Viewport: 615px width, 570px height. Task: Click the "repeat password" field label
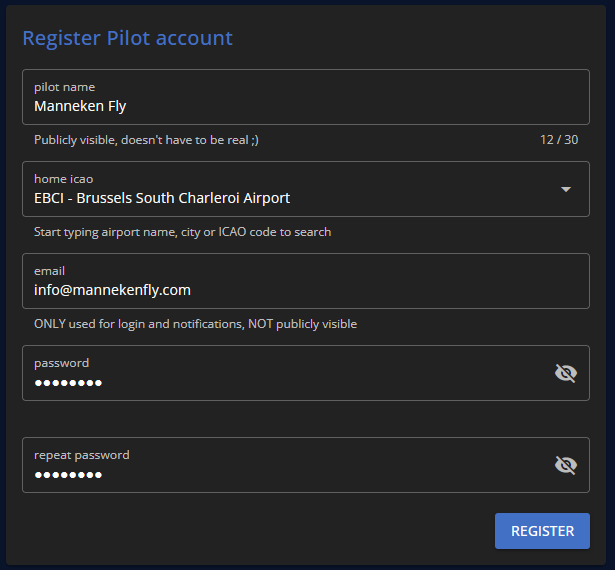81,455
